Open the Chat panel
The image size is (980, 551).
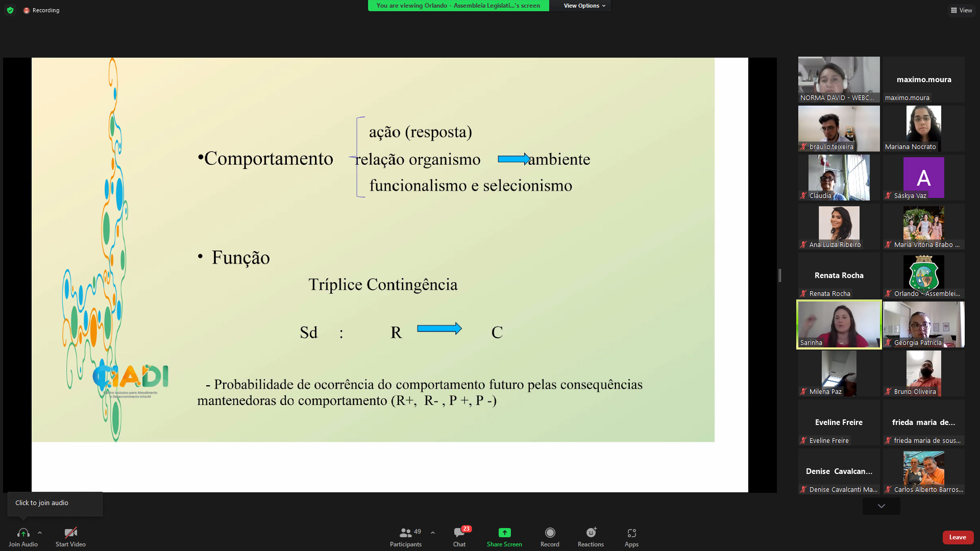pyautogui.click(x=459, y=533)
